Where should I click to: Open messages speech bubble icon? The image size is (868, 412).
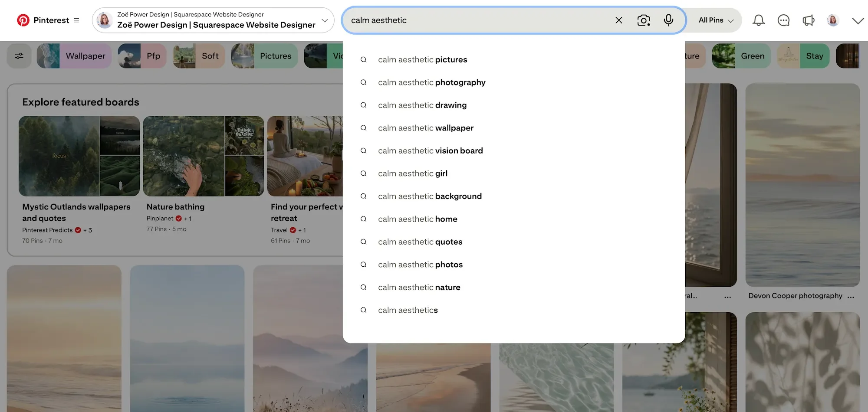pyautogui.click(x=783, y=20)
